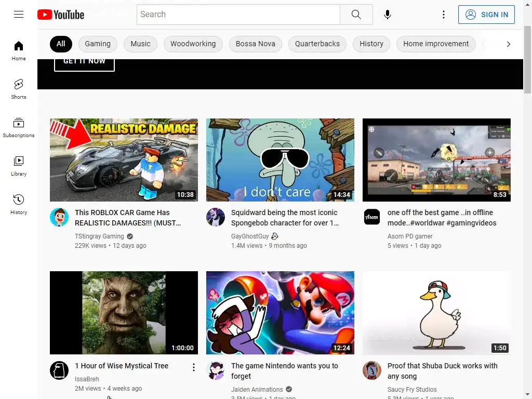
Task: Open title 'one off the best game ..in offline mode'
Action: click(442, 218)
